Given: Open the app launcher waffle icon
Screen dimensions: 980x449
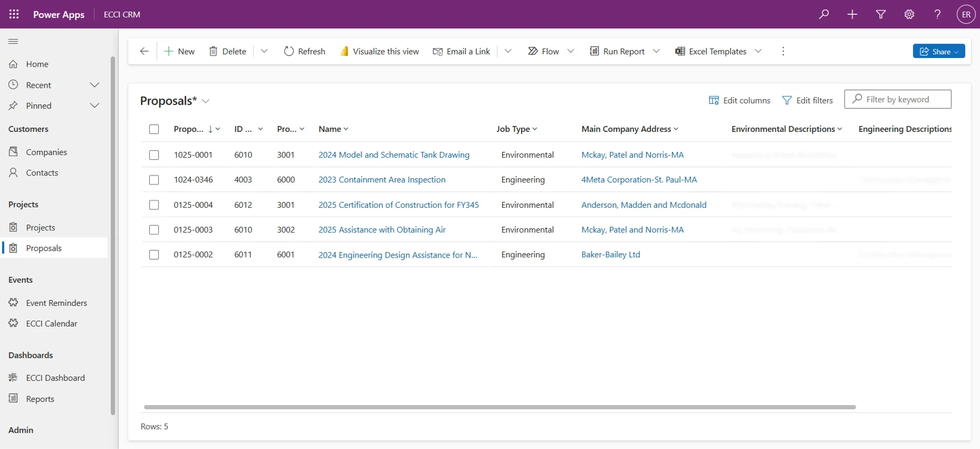Looking at the screenshot, I should coord(14,14).
